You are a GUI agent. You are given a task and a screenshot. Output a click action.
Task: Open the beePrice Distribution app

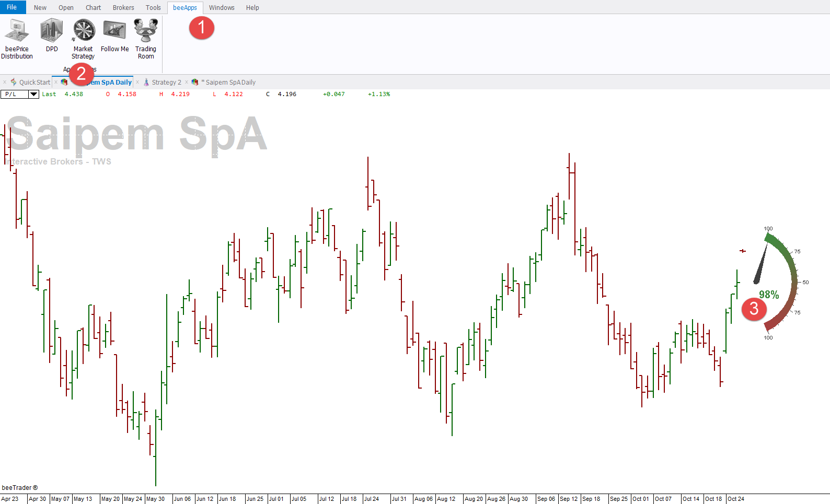[17, 39]
